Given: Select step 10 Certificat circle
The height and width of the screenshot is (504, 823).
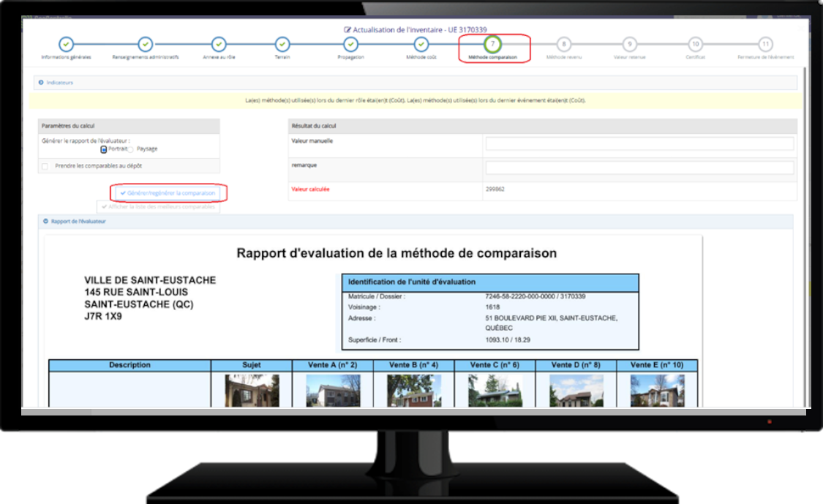Looking at the screenshot, I should click(696, 44).
